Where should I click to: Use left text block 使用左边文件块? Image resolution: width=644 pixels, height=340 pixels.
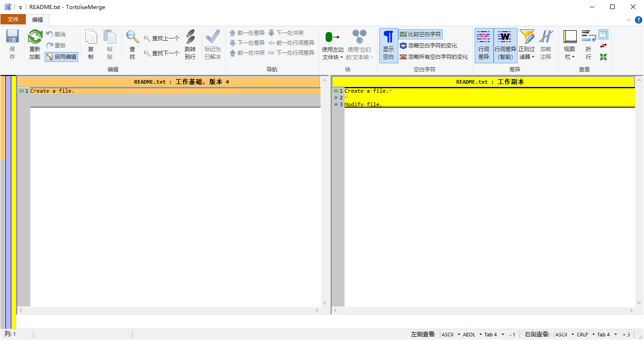point(333,44)
